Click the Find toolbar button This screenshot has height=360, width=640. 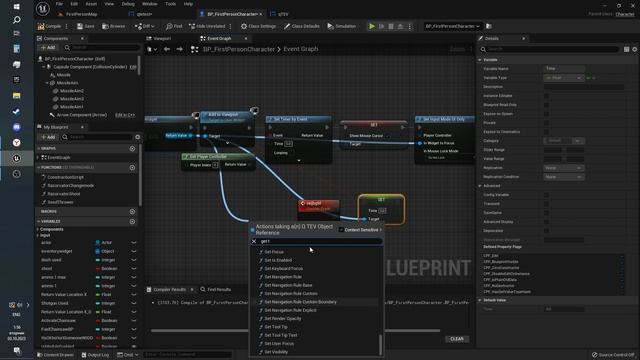(174, 26)
